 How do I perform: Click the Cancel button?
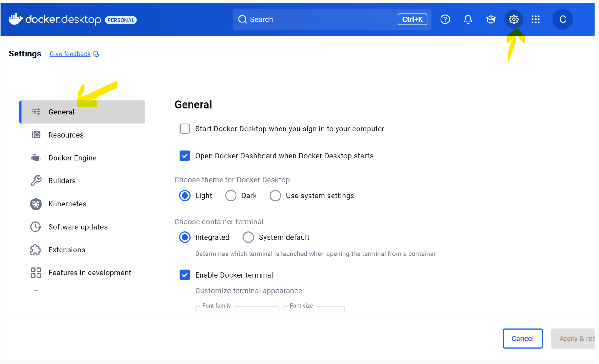click(x=522, y=338)
